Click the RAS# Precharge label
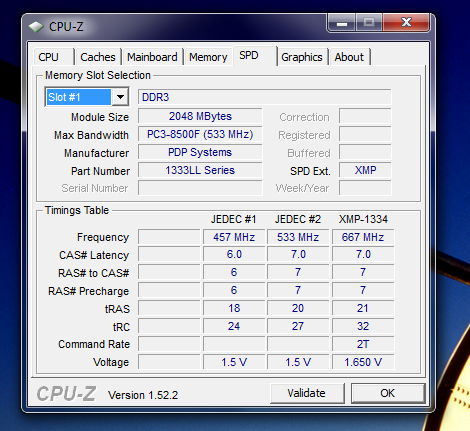Image resolution: width=470 pixels, height=431 pixels. click(x=88, y=291)
